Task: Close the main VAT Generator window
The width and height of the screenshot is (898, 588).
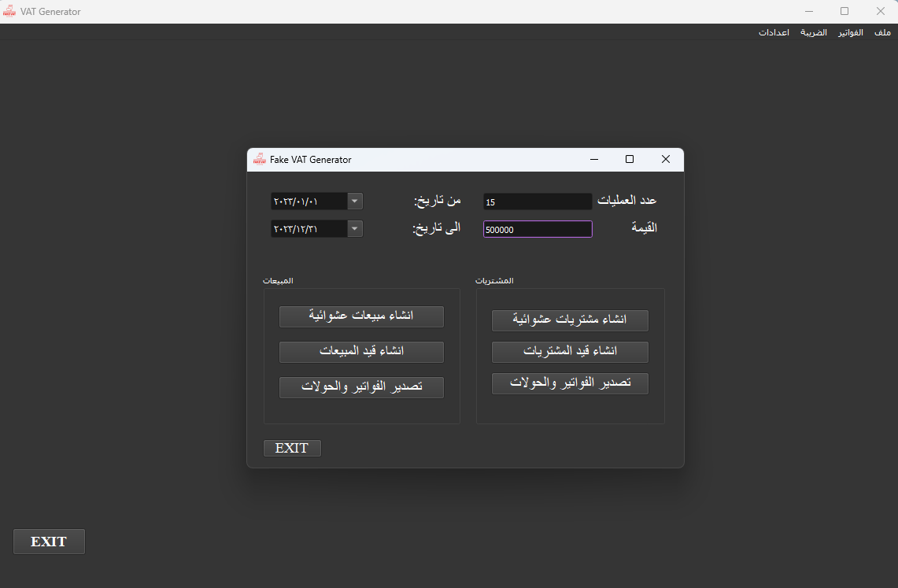Action: 881,12
